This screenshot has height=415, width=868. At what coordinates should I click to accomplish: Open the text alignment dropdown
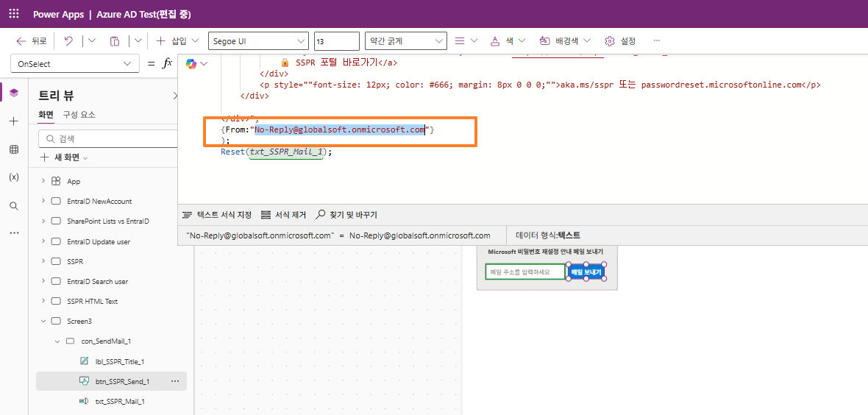click(466, 41)
